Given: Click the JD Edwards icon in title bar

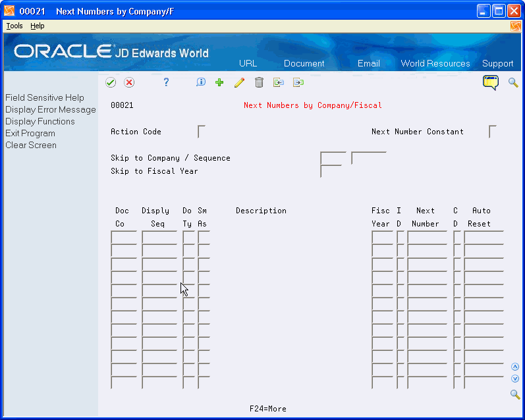Looking at the screenshot, I should (9, 11).
